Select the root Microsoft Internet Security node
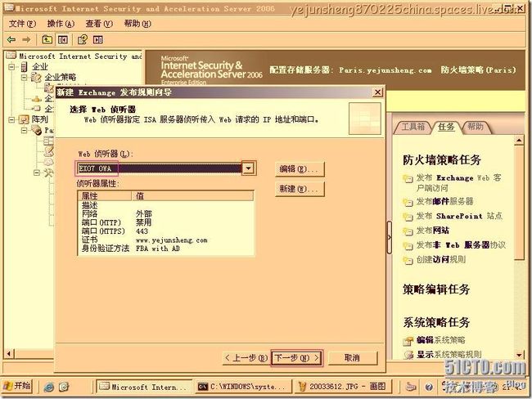The image size is (532, 399). pos(80,56)
